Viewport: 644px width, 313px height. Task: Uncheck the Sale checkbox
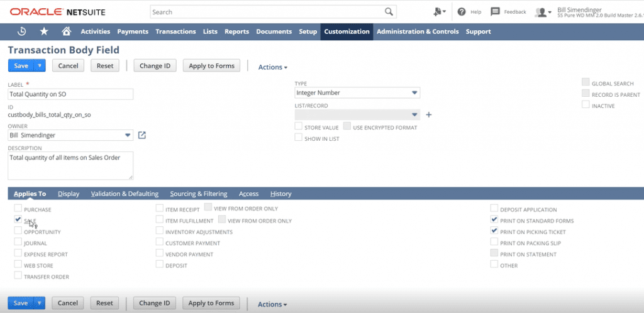(x=18, y=221)
